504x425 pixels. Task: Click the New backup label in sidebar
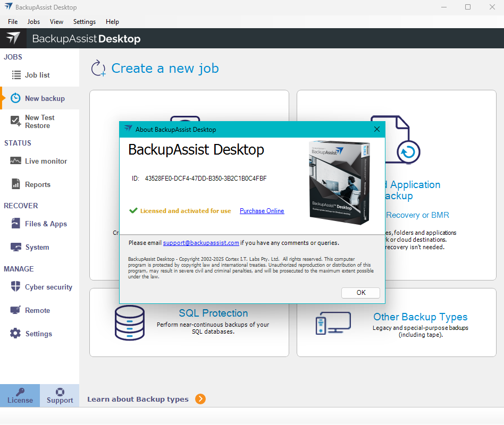coord(45,98)
